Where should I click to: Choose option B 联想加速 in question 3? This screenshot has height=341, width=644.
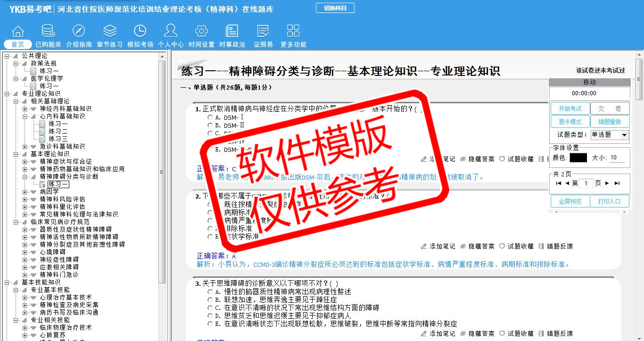click(210, 300)
